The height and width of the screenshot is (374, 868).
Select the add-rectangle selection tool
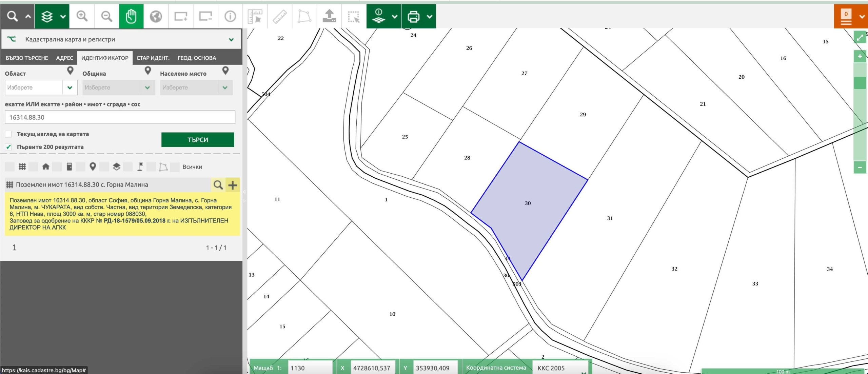[x=181, y=16]
